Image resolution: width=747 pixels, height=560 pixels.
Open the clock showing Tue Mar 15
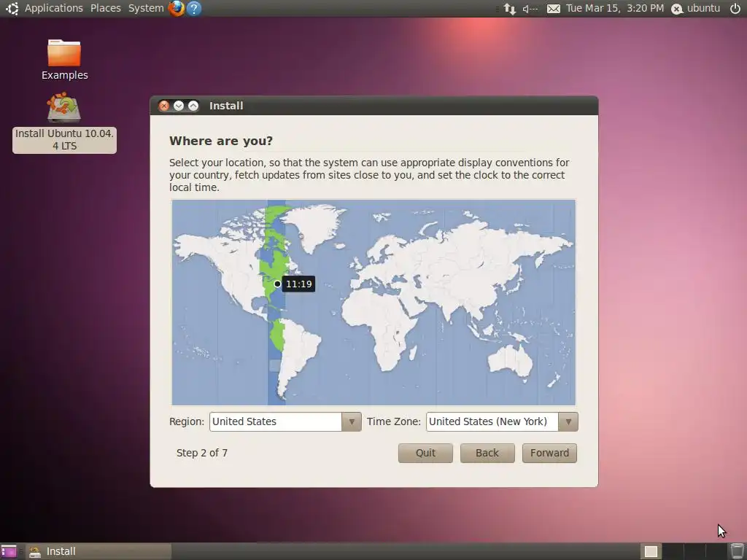[x=614, y=8]
